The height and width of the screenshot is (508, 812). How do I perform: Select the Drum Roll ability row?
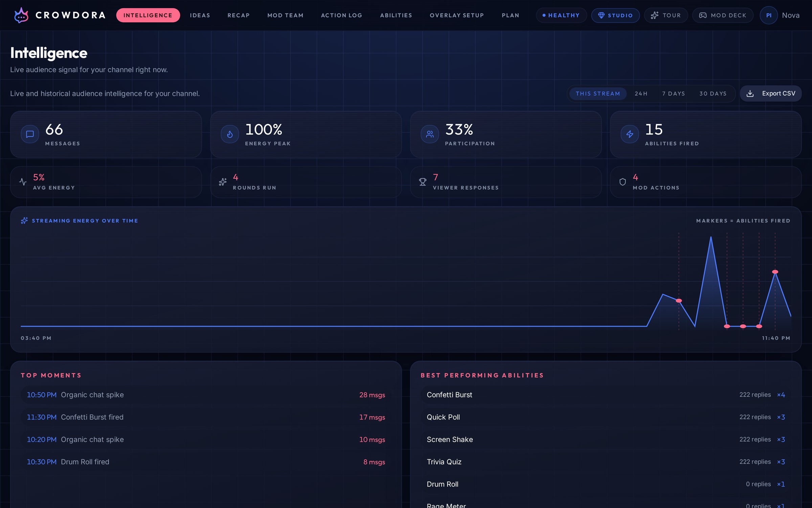[x=606, y=484]
